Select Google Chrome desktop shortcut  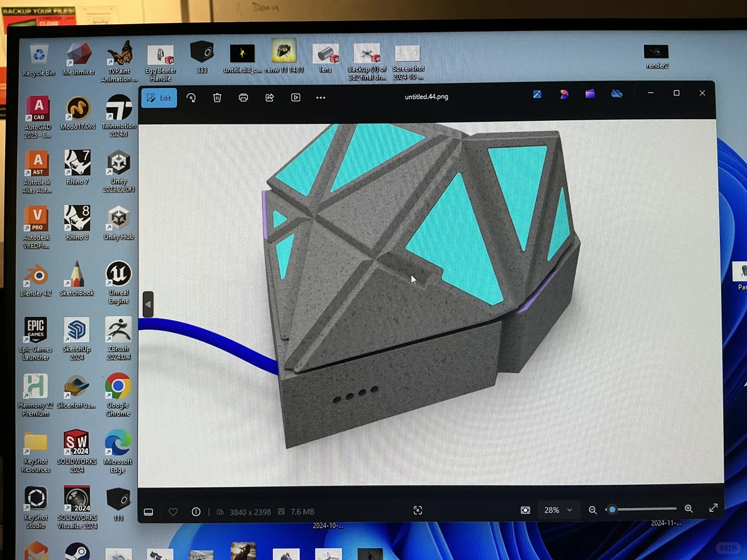point(118,395)
